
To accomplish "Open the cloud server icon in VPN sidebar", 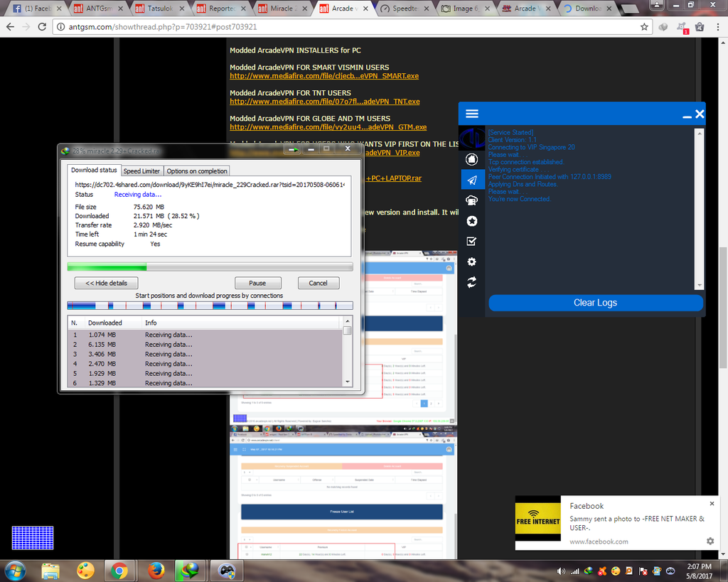I will tap(471, 200).
